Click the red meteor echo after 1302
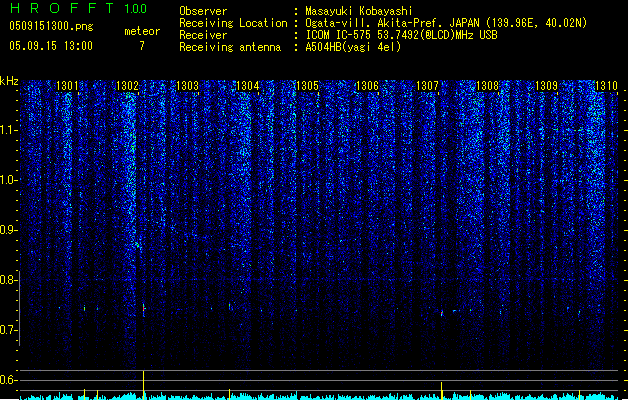This screenshot has width=629, height=400. tap(144, 309)
